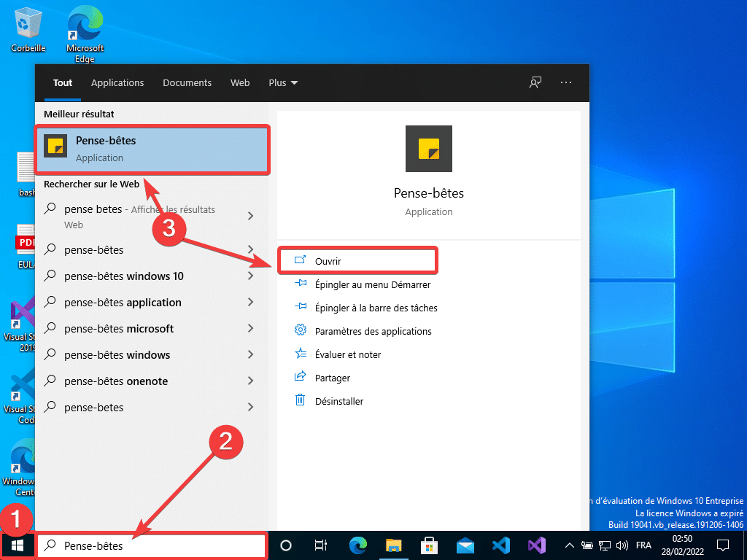Click Désinstaller for Pense-bêtes
The height and width of the screenshot is (560, 747).
329,401
